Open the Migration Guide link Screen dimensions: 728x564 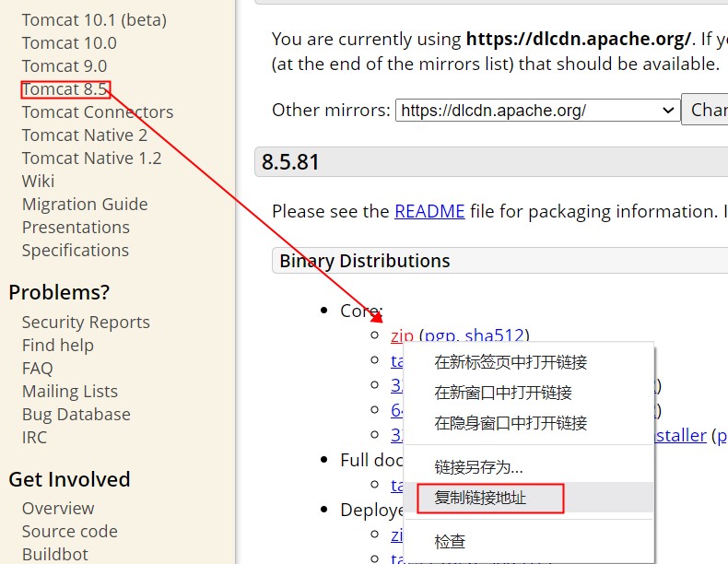click(x=85, y=204)
